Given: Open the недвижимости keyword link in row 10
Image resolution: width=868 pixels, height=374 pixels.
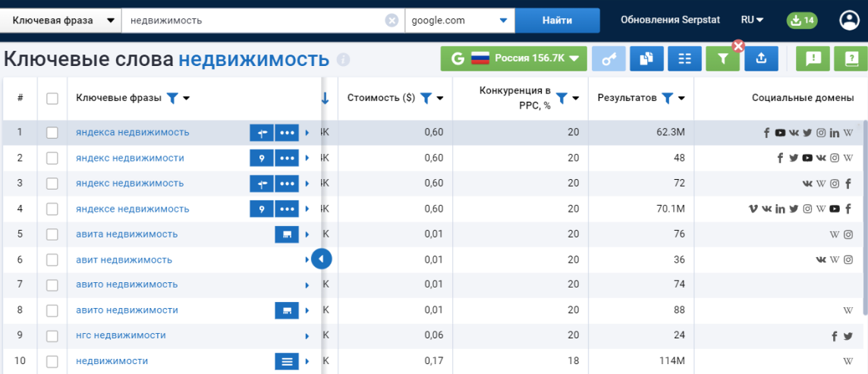Looking at the screenshot, I should point(112,361).
